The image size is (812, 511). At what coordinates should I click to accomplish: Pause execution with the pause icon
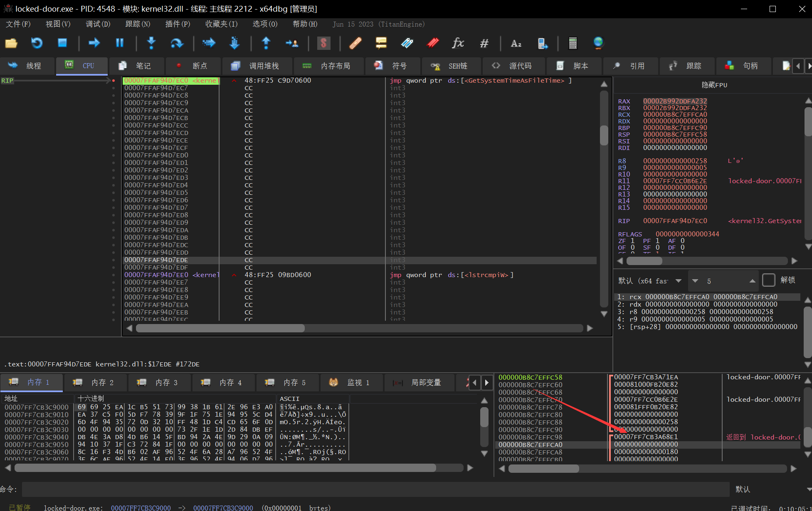(x=120, y=43)
